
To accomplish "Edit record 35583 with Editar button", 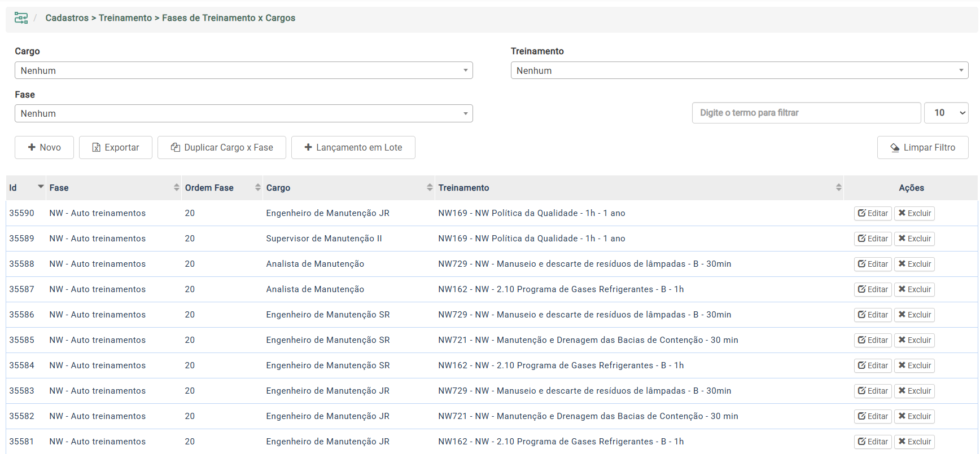I will pos(872,391).
